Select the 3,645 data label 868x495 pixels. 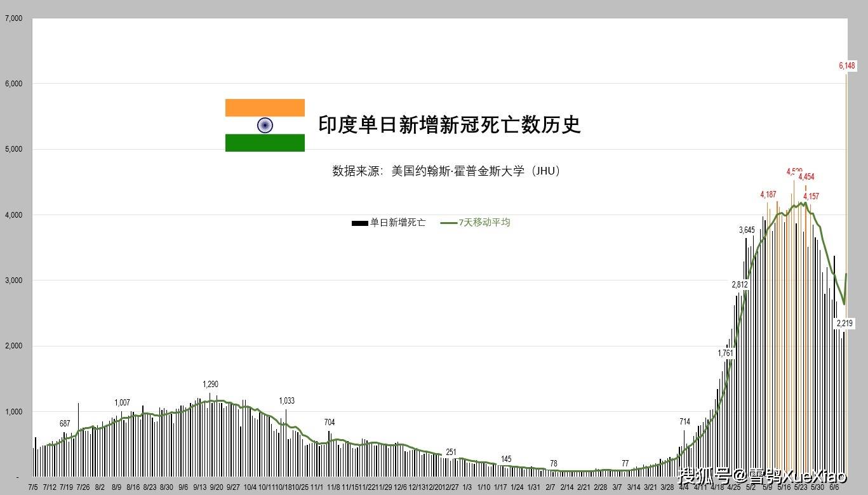(747, 230)
